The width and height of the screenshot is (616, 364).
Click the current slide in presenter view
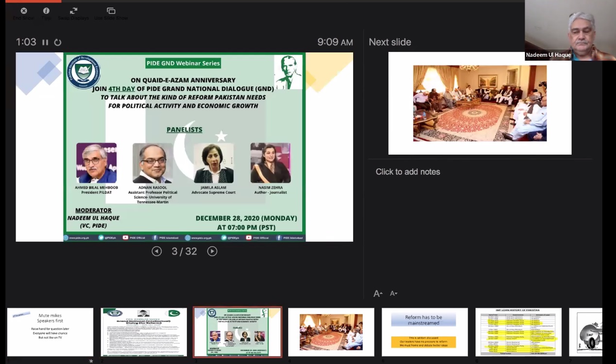click(x=185, y=147)
